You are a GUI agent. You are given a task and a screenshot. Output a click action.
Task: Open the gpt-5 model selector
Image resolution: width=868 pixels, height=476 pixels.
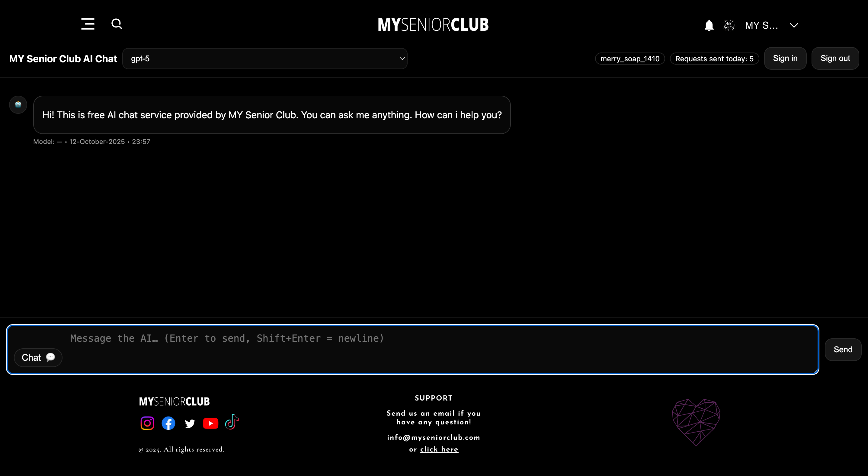pos(265,59)
